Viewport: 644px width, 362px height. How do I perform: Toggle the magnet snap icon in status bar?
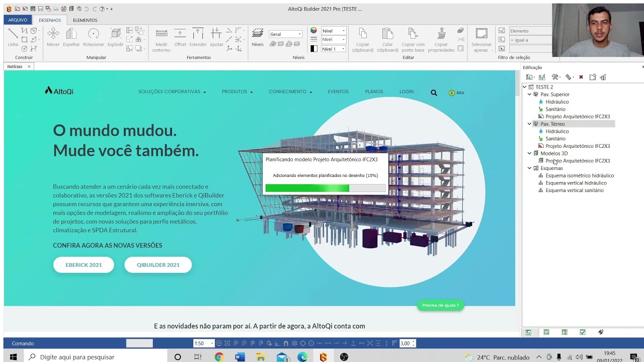tap(286, 343)
